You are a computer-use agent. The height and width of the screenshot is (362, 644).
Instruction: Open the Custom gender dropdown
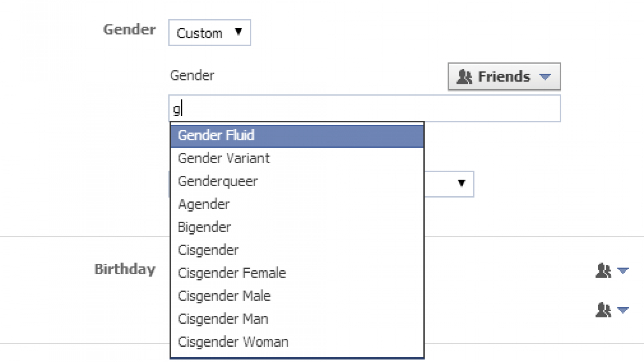point(209,33)
